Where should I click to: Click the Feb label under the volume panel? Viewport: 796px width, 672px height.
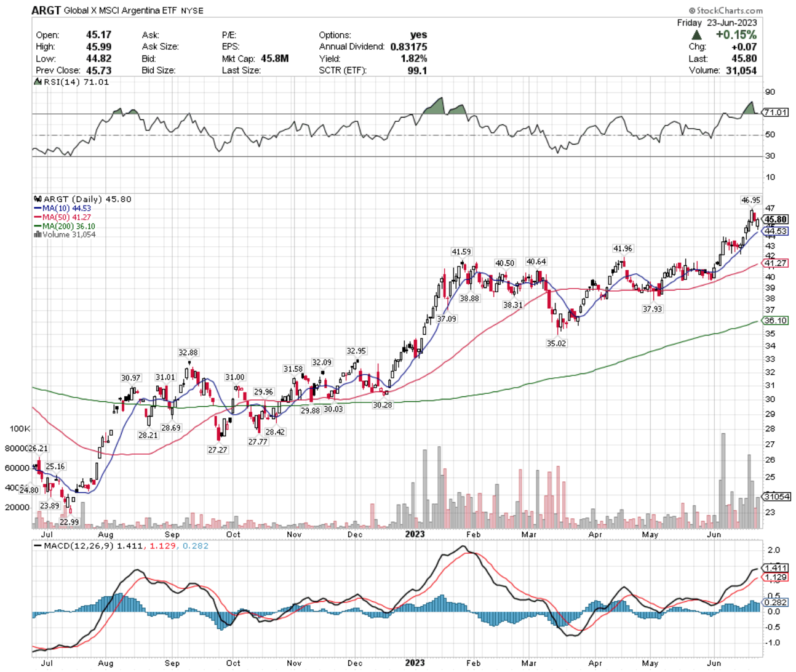[x=472, y=535]
